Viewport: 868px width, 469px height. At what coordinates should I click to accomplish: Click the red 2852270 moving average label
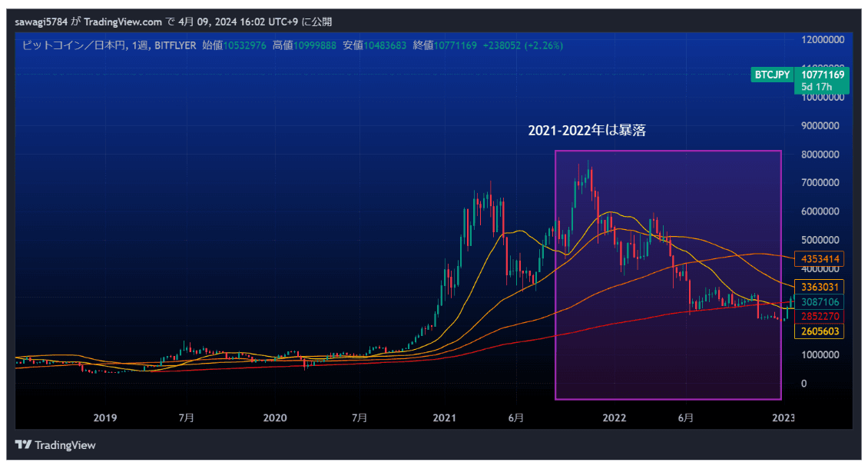822,316
